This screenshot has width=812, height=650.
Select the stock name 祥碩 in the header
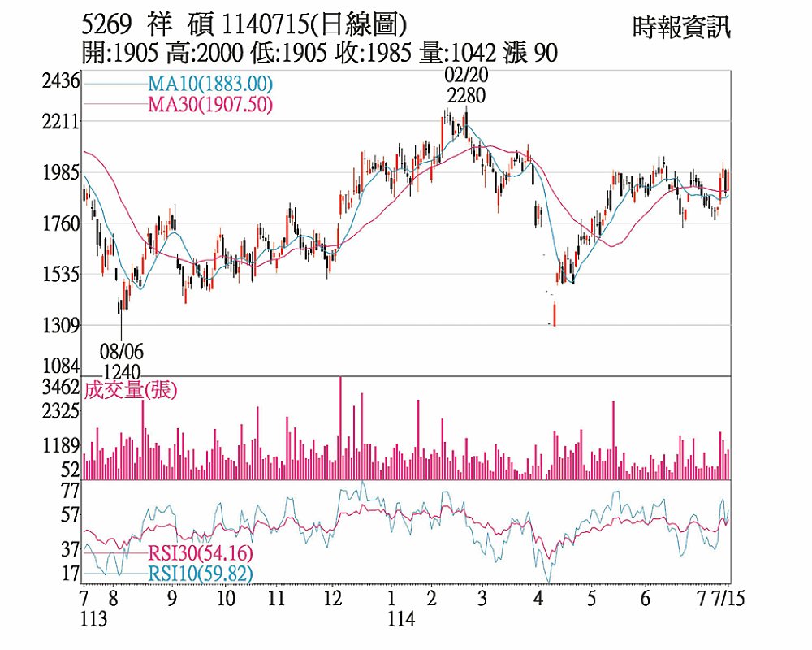click(x=179, y=24)
